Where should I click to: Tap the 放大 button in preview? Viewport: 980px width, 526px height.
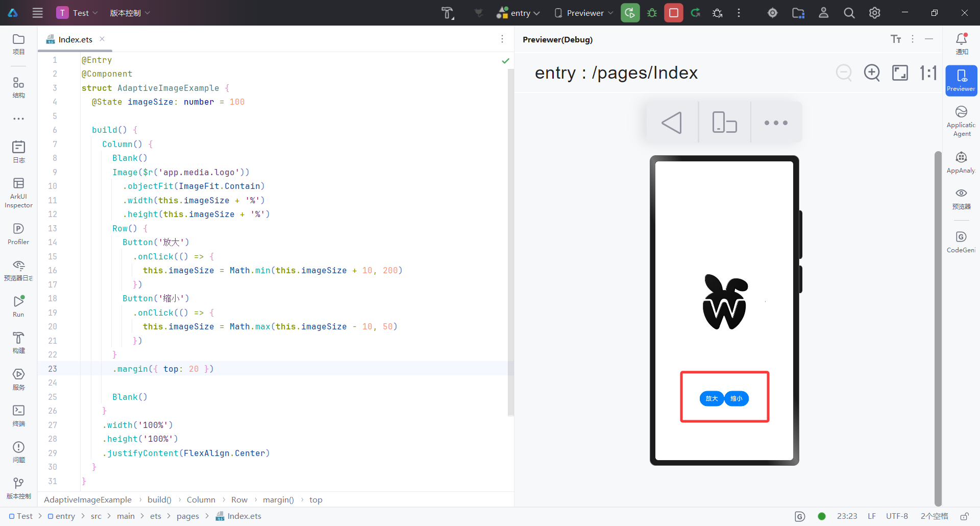[x=712, y=399]
